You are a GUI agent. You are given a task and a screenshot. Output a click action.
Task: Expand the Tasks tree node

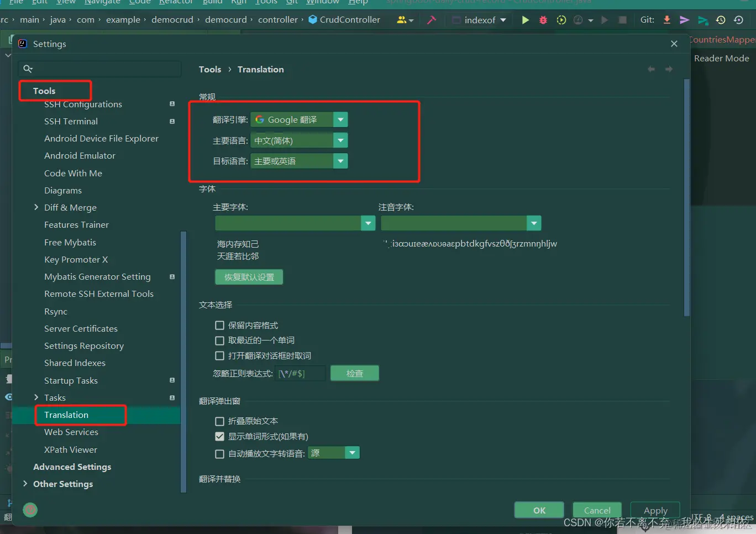36,397
